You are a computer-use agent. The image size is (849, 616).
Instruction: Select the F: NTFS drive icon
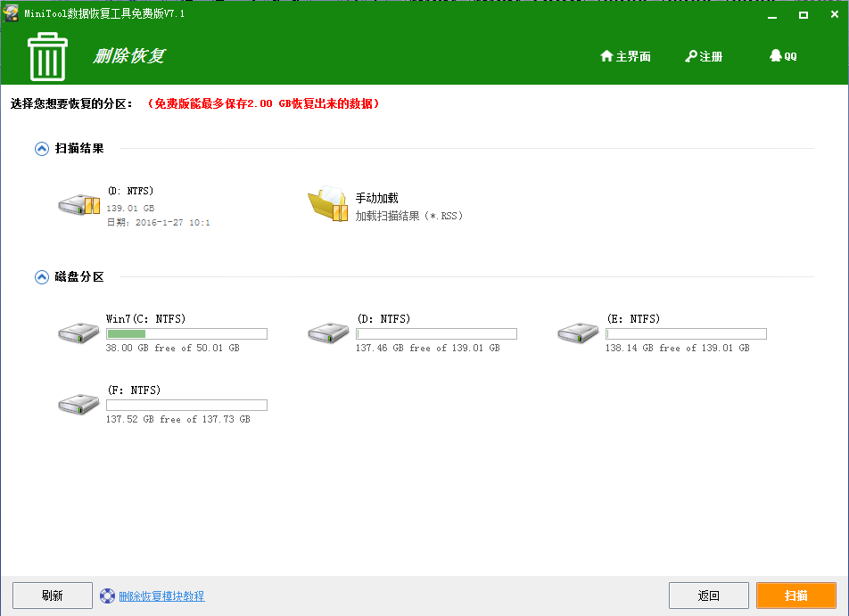pyautogui.click(x=78, y=404)
